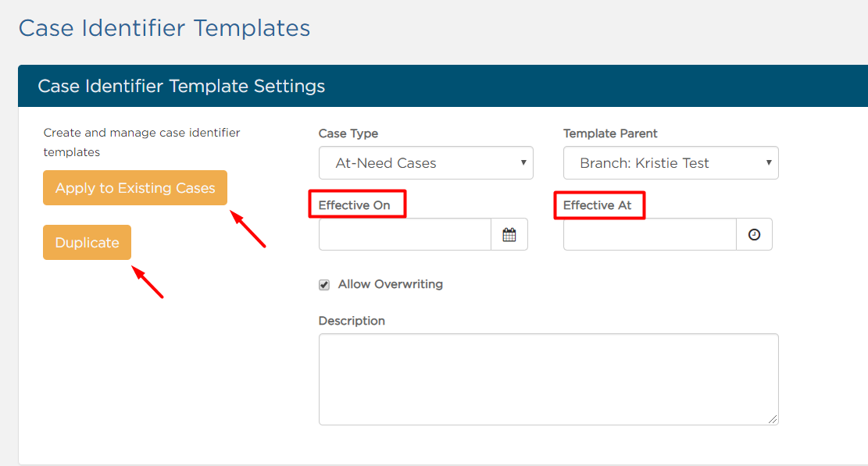The width and height of the screenshot is (868, 466).
Task: Open the Template Parent dropdown showing Branch: Kristie Test
Action: 671,163
